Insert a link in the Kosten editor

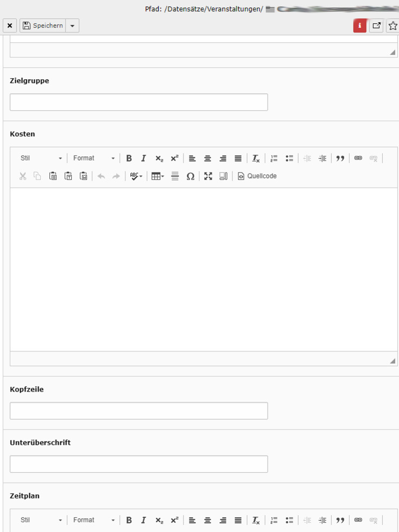[x=358, y=158]
